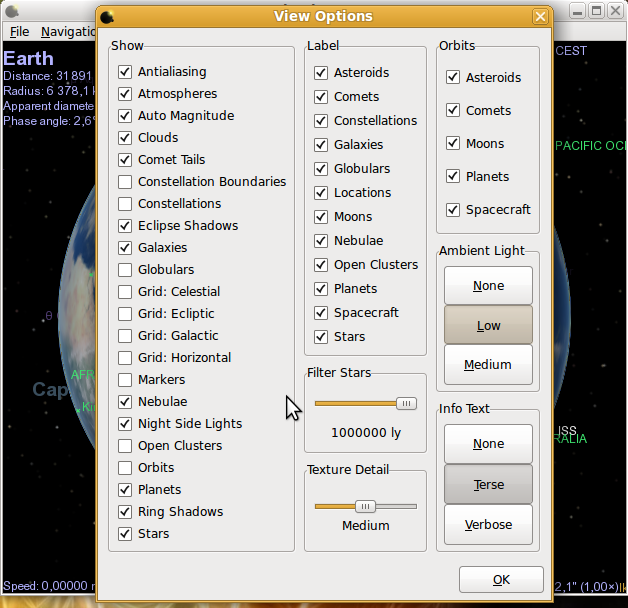The width and height of the screenshot is (628, 608).
Task: Disable Antialiasing in Show group
Action: [x=125, y=72]
